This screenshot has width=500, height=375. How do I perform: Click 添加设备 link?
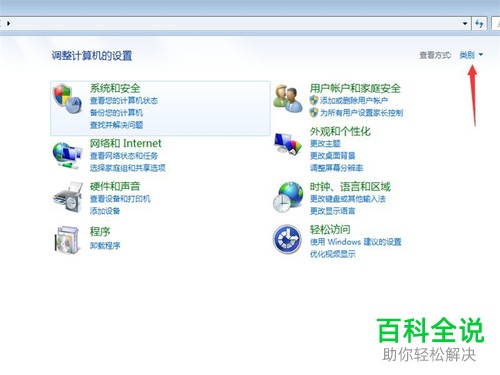(105, 211)
